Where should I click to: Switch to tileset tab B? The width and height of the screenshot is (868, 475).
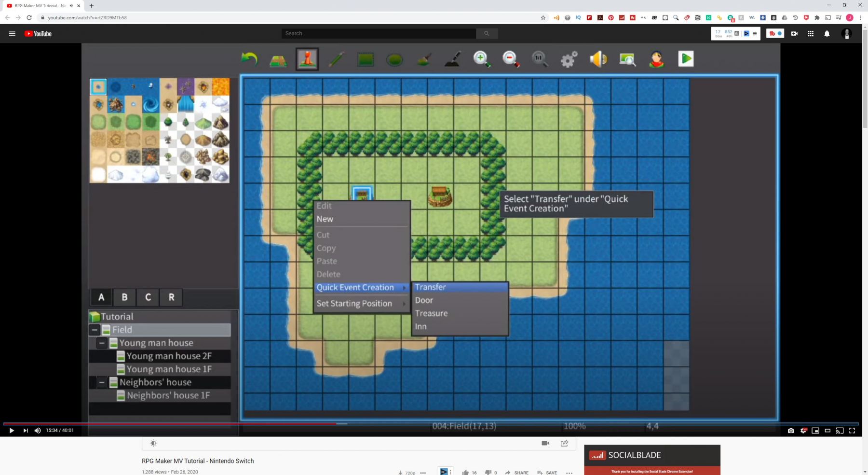pos(124,297)
